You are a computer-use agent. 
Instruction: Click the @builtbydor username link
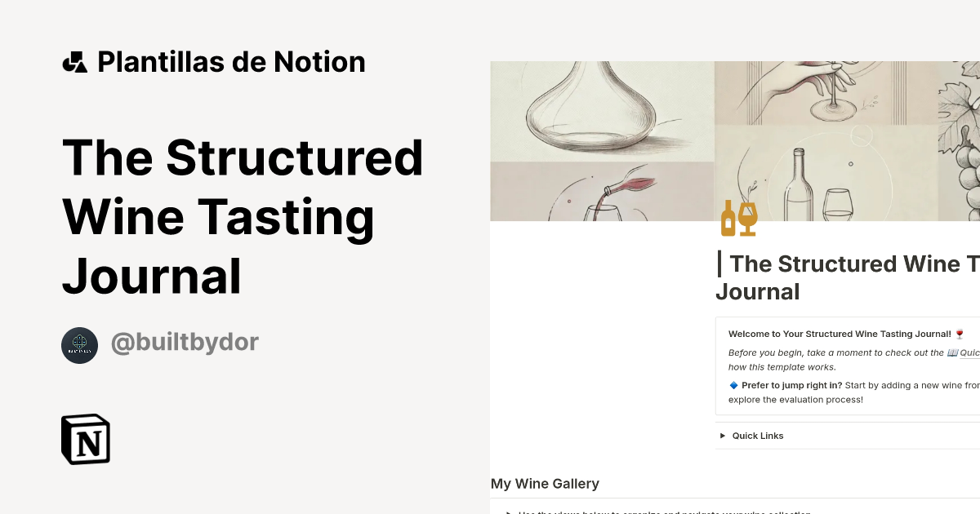point(185,343)
